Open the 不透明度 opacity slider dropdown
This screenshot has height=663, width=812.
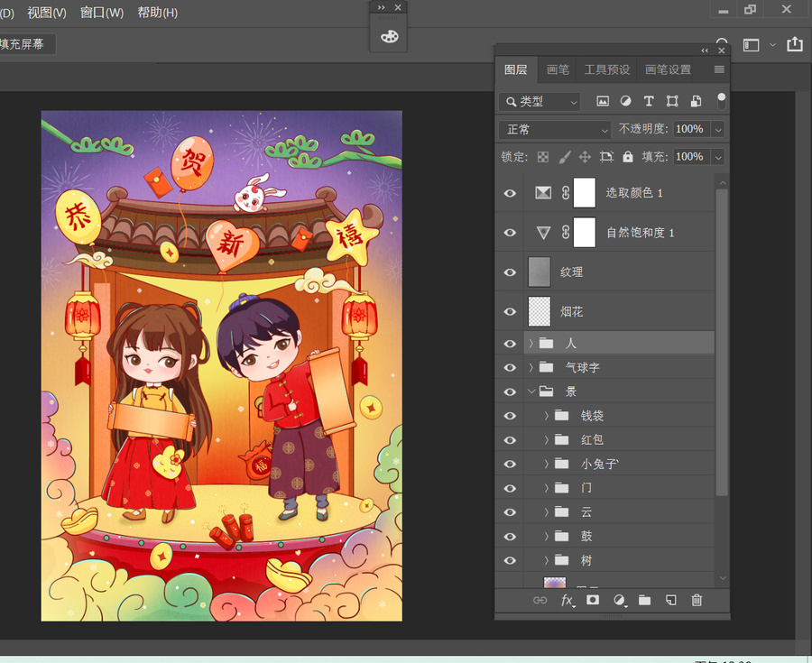(718, 129)
